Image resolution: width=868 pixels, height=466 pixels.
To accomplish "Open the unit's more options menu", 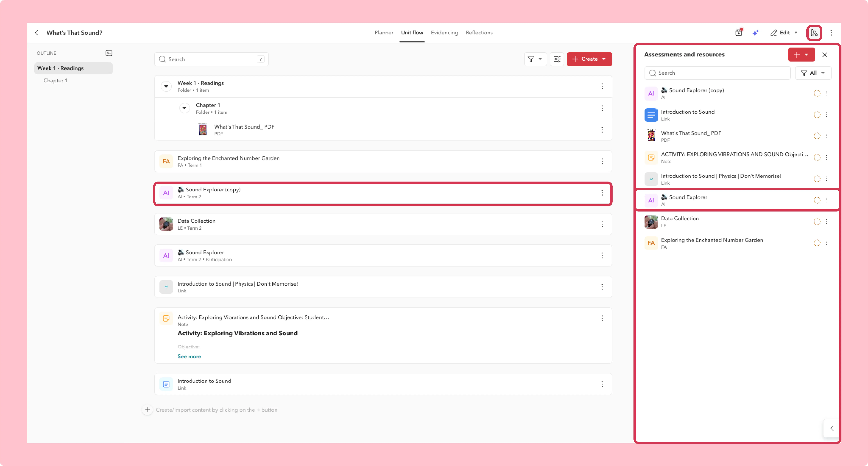I will coord(831,33).
